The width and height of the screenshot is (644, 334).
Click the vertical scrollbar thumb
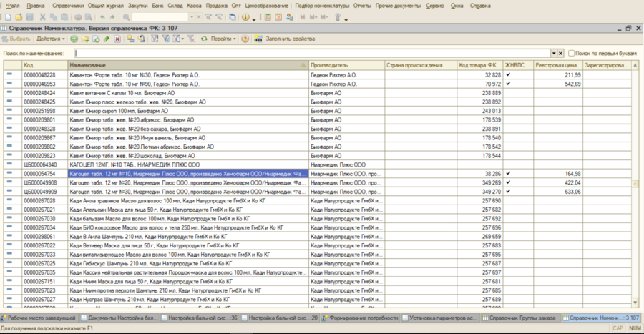(x=635, y=184)
